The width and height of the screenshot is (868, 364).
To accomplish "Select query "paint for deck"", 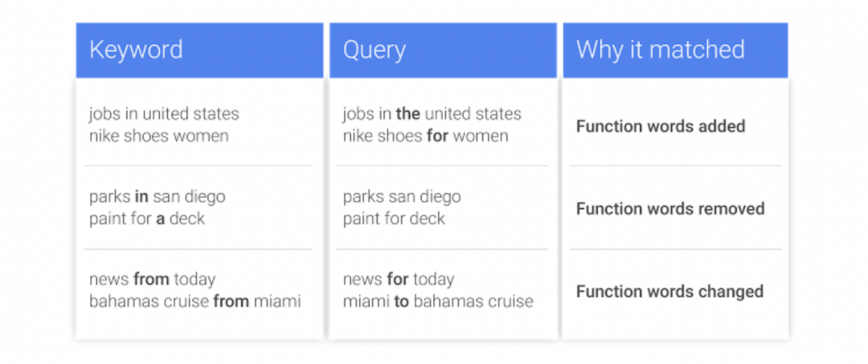I will pos(394,219).
